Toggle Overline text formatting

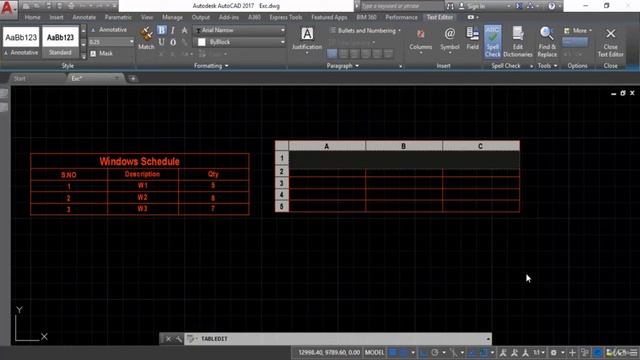pyautogui.click(x=173, y=42)
